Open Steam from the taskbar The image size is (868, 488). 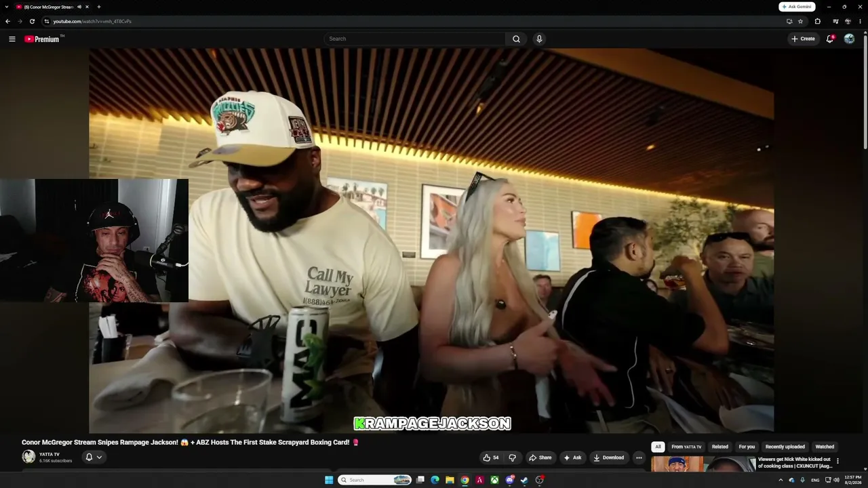click(524, 480)
